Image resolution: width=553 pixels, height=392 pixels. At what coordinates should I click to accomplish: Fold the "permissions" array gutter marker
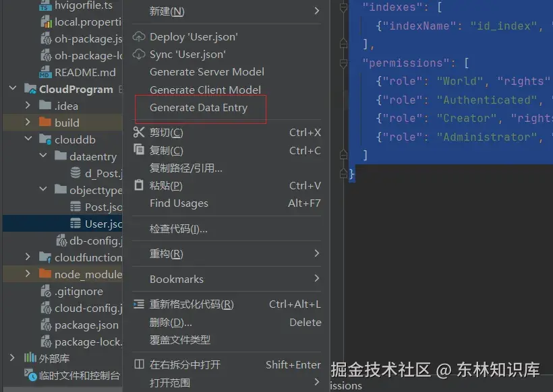click(x=343, y=63)
